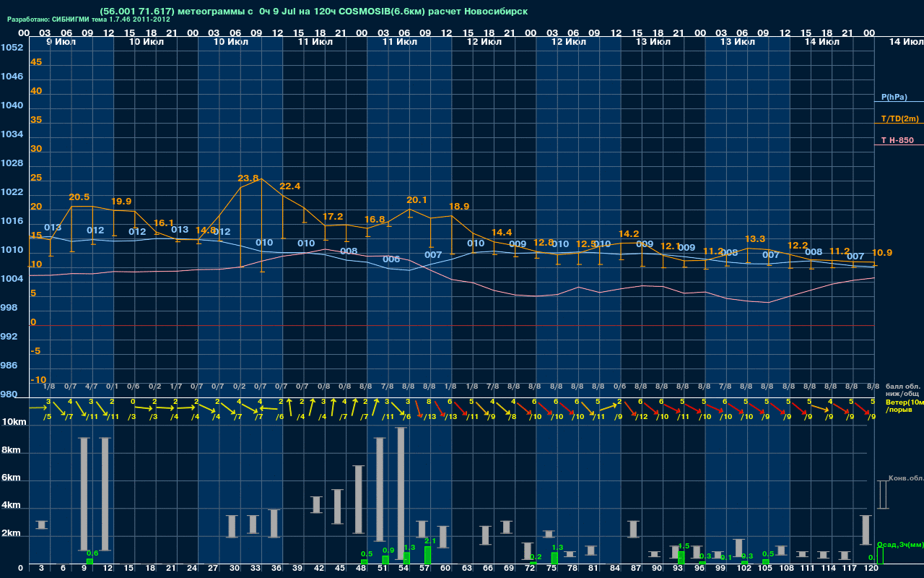Click the 0.9 precipitation value label

click(x=388, y=550)
